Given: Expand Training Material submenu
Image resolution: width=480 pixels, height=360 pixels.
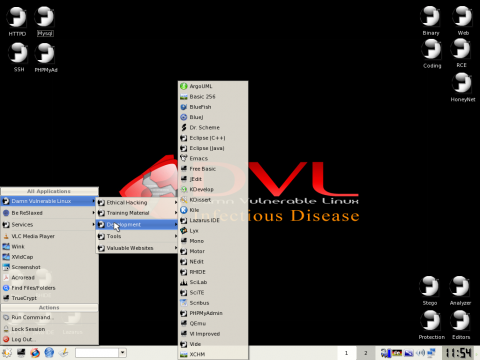Looking at the screenshot, I should pos(137,213).
